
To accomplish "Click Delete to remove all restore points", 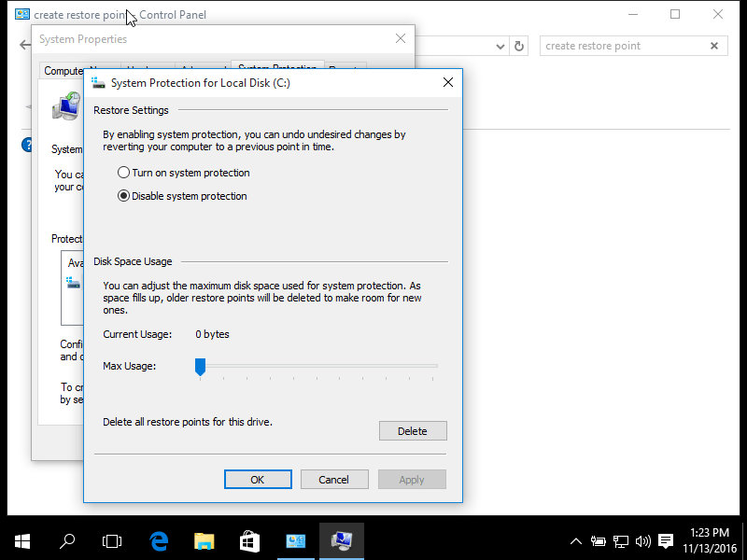I will (x=412, y=430).
